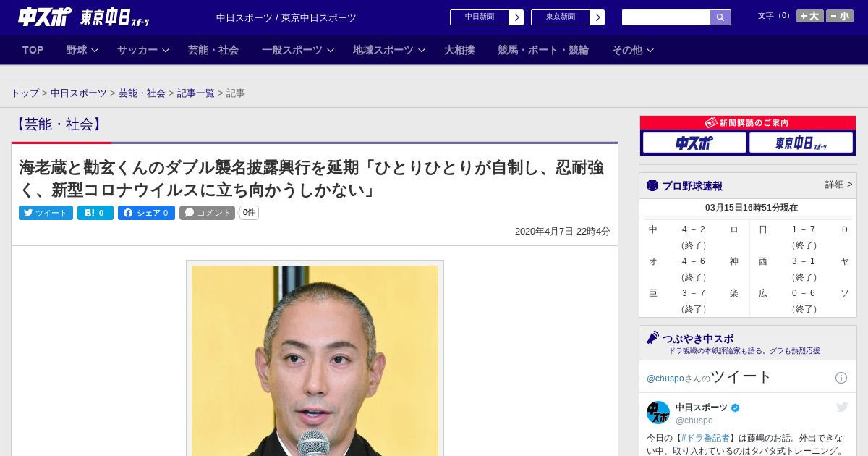Click the verified badge next to 中日スポーツ
Screen dimensions: 868x456
click(736, 408)
